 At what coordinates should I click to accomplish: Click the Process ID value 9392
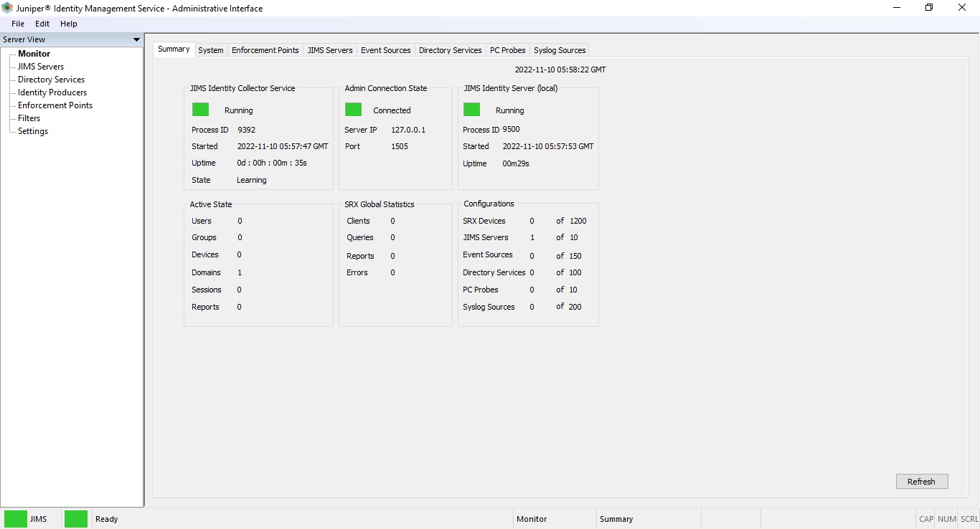tap(247, 130)
